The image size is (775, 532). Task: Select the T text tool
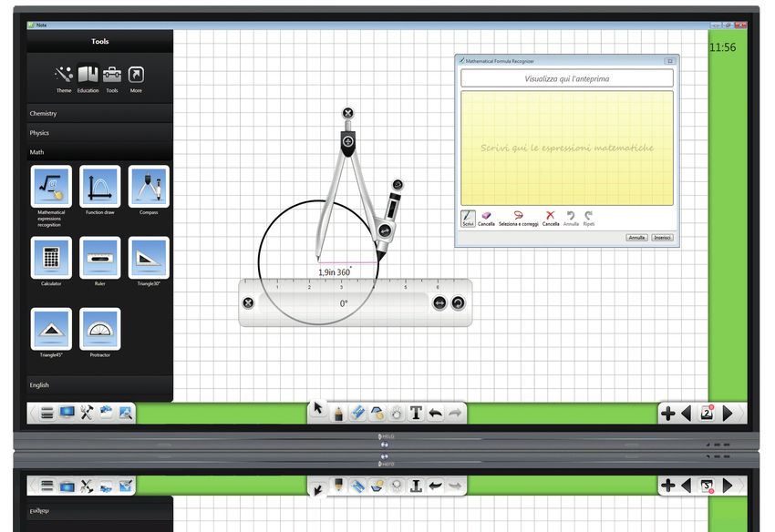416,413
